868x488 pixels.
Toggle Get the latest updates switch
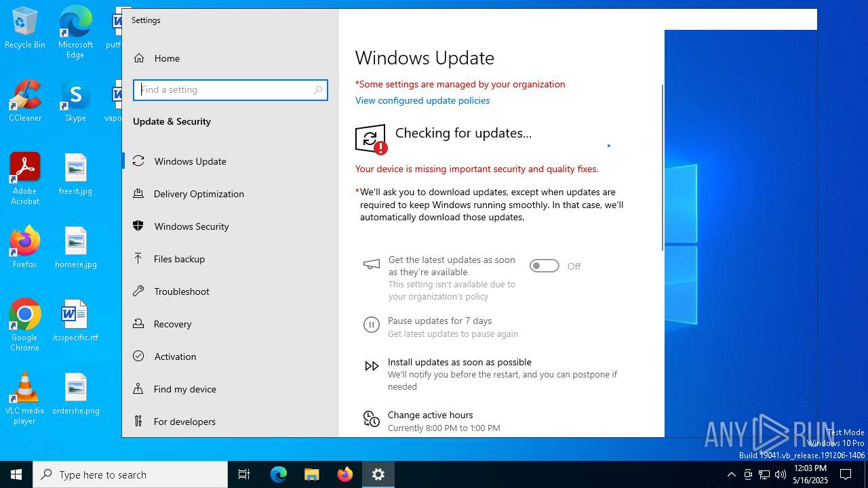click(x=545, y=266)
